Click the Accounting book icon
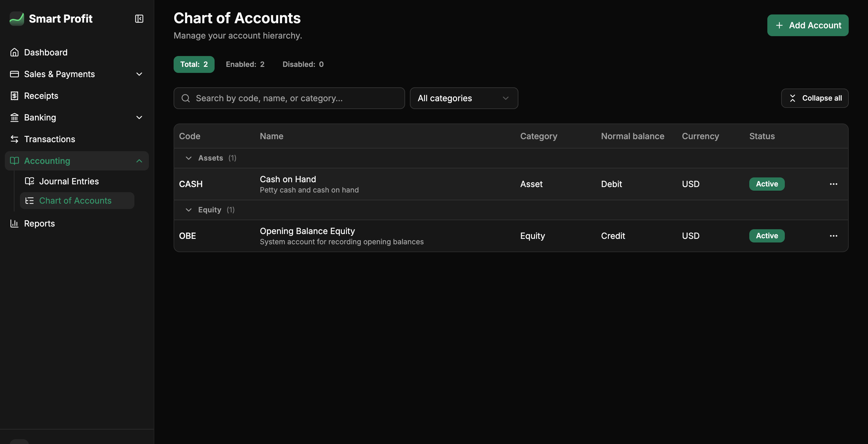 click(x=14, y=161)
